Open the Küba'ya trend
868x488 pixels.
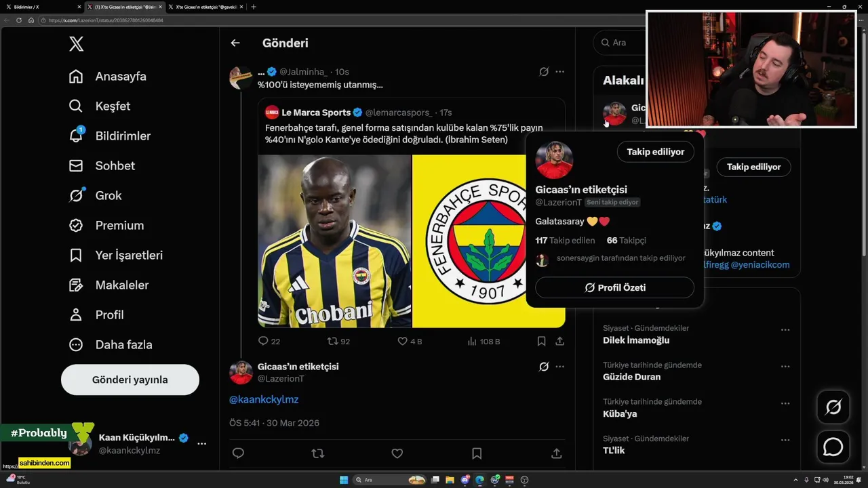620,413
